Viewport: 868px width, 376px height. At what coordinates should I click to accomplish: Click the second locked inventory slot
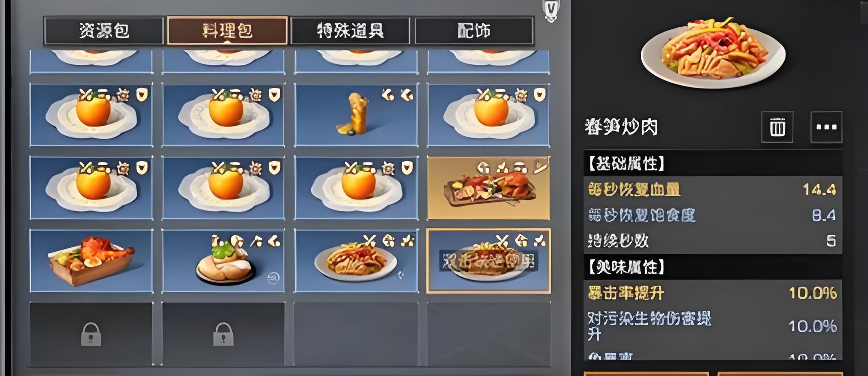[x=223, y=334]
